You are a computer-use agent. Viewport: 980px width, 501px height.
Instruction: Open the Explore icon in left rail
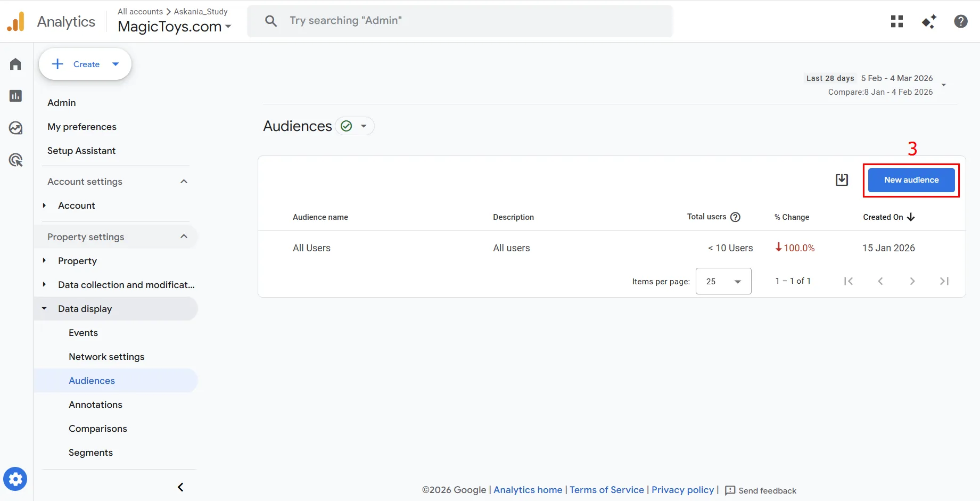point(15,128)
